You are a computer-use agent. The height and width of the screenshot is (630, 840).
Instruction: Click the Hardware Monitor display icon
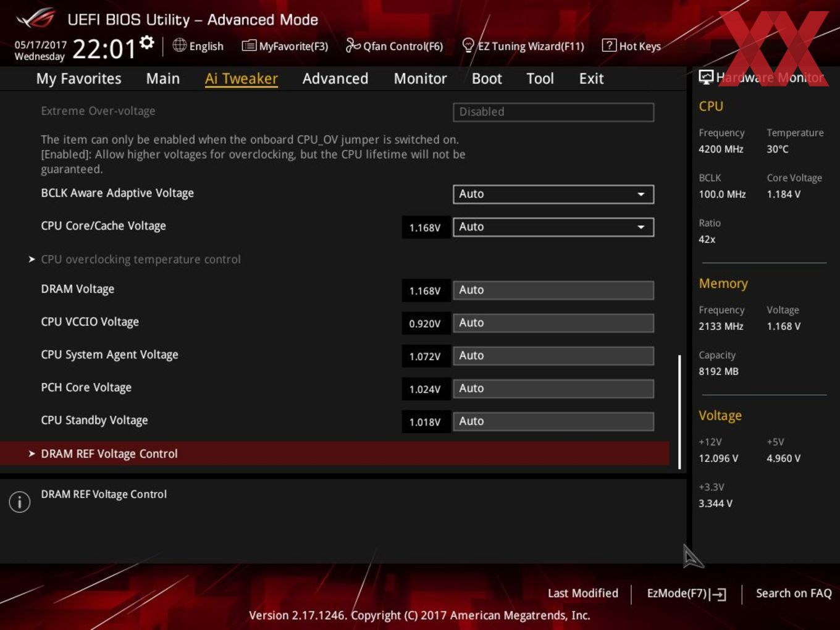coord(705,77)
